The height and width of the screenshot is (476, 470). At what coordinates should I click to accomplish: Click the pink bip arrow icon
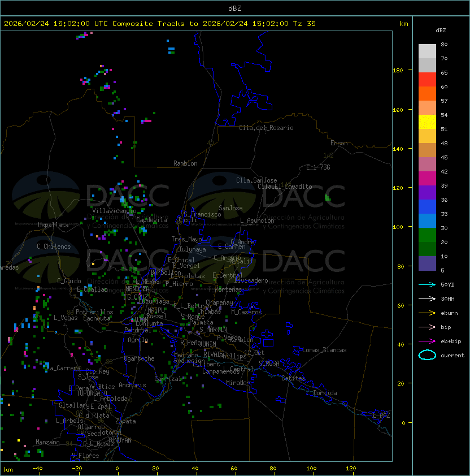pos(427,327)
